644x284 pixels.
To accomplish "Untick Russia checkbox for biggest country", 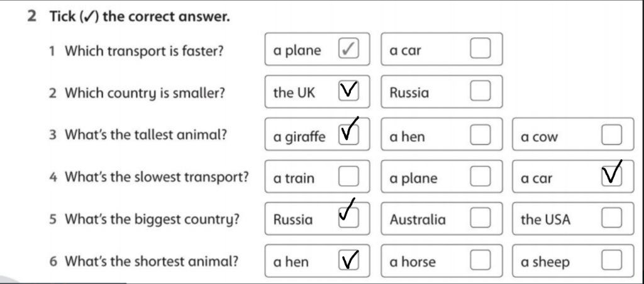I will (x=348, y=218).
